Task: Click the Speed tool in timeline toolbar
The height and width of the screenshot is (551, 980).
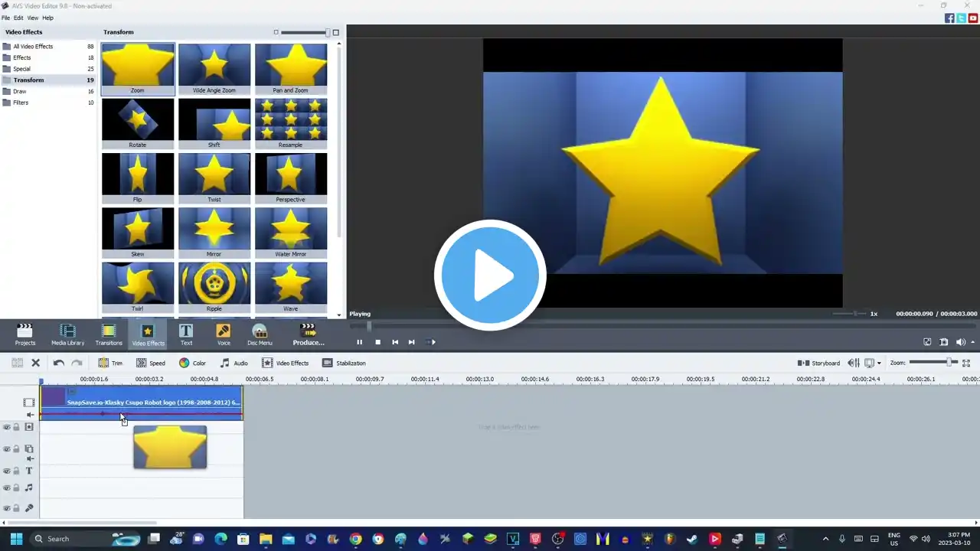Action: coord(150,363)
